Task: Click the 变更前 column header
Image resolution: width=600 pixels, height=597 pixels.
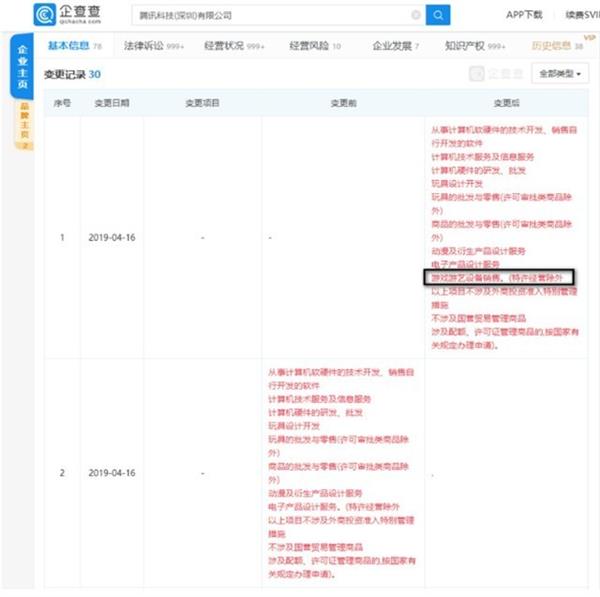Action: (x=343, y=103)
